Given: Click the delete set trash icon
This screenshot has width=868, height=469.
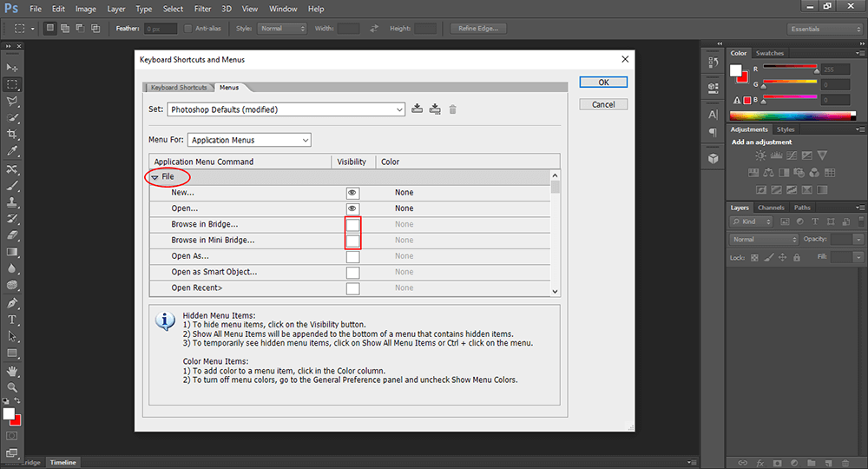Looking at the screenshot, I should [x=453, y=109].
